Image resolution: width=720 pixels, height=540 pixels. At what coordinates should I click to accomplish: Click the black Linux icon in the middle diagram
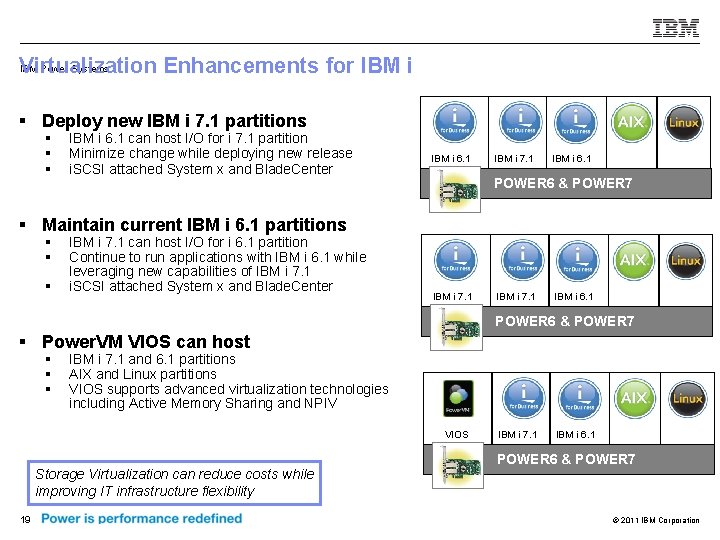686,261
